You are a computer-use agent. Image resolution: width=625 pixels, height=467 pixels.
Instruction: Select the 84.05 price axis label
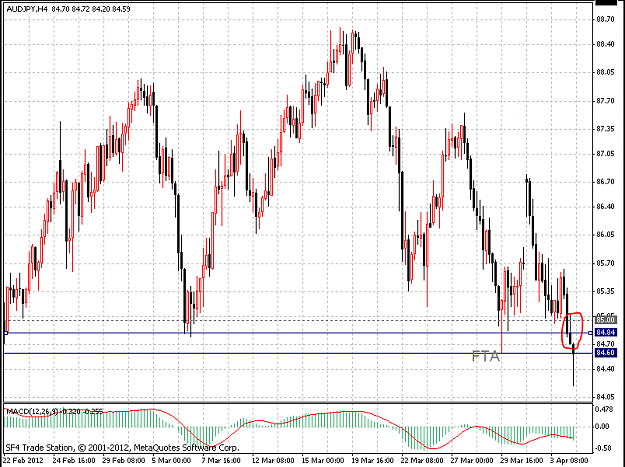(605, 397)
